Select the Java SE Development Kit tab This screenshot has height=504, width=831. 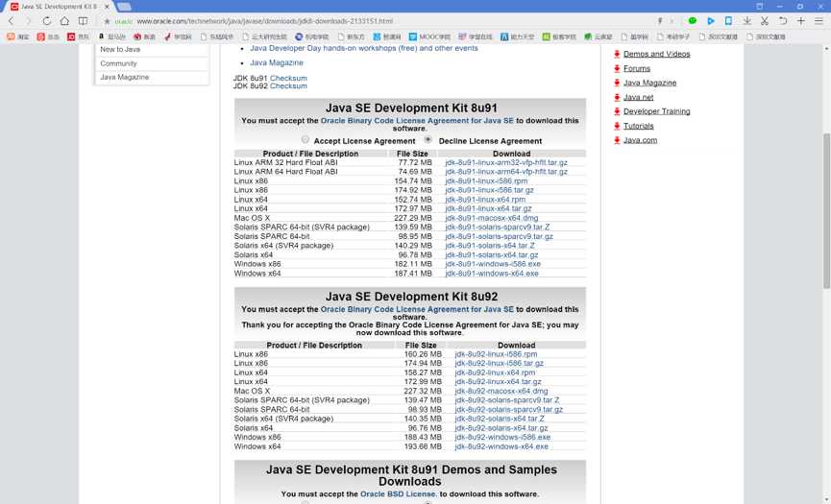click(x=59, y=7)
